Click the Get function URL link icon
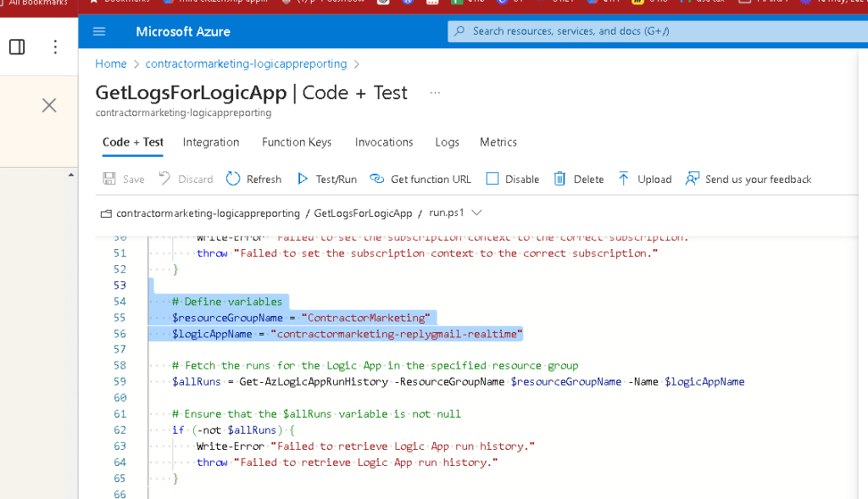 [377, 179]
